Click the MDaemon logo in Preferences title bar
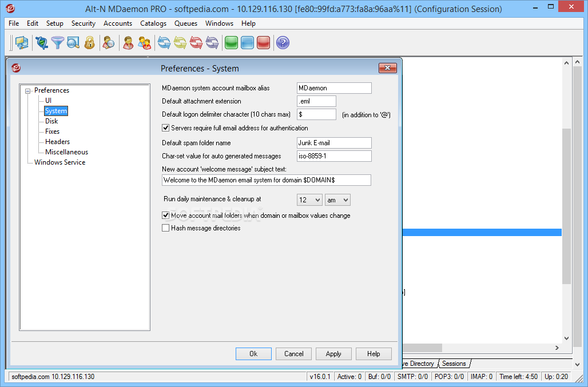 point(16,68)
